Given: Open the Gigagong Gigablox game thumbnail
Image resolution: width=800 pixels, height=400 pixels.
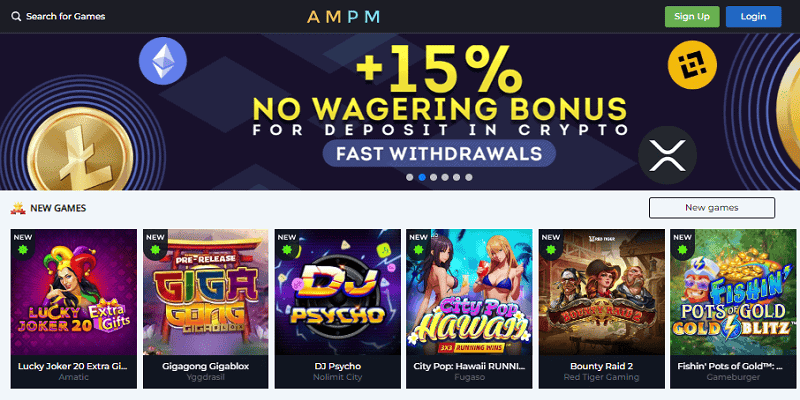Looking at the screenshot, I should (x=205, y=292).
